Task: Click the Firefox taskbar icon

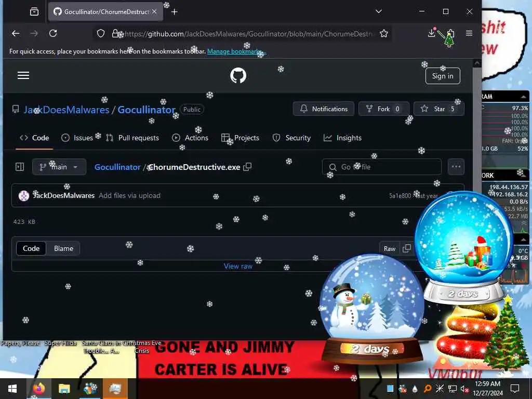Action: (x=38, y=389)
